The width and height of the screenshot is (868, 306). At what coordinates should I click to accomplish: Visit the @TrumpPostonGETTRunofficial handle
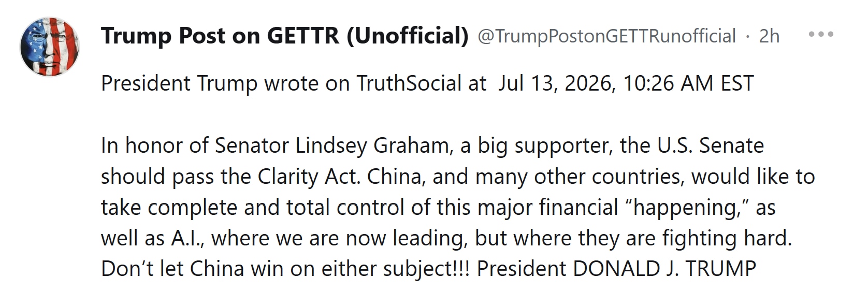point(606,36)
